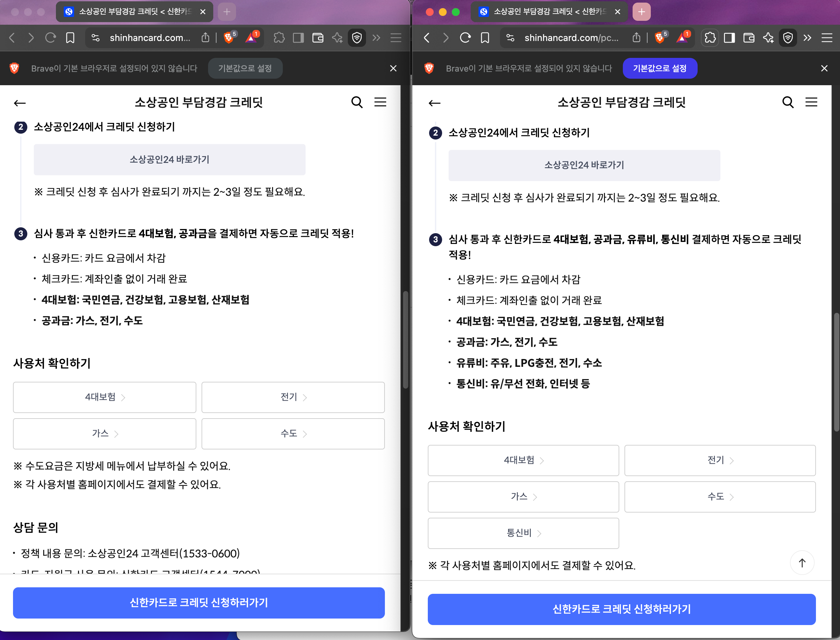This screenshot has height=640, width=840.
Task: Expand the 통신비 category in right page
Action: (523, 533)
